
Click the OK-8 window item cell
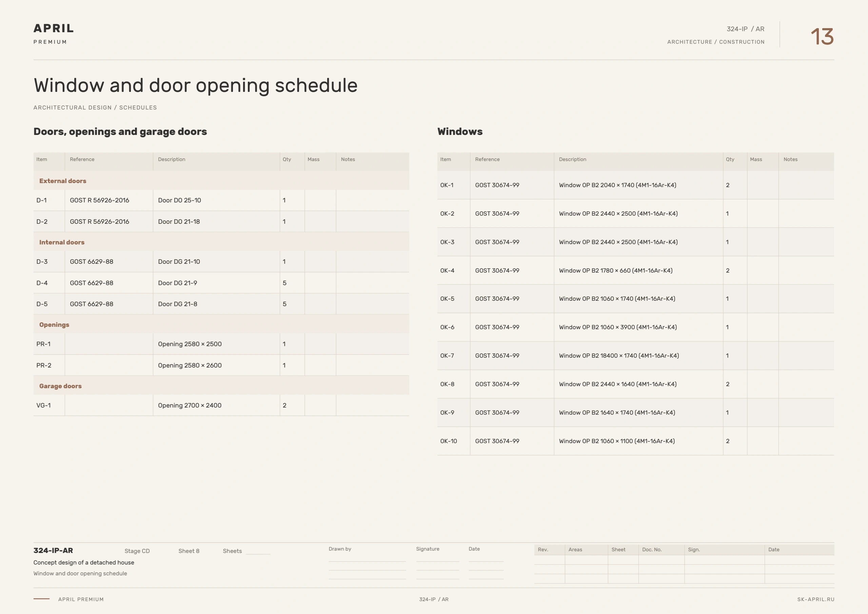pyautogui.click(x=454, y=384)
